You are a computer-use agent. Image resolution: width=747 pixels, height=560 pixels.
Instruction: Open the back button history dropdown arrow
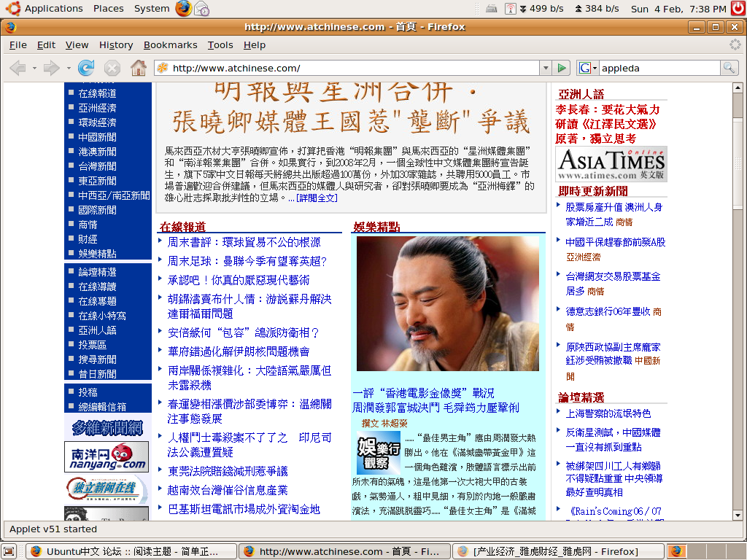(x=34, y=68)
